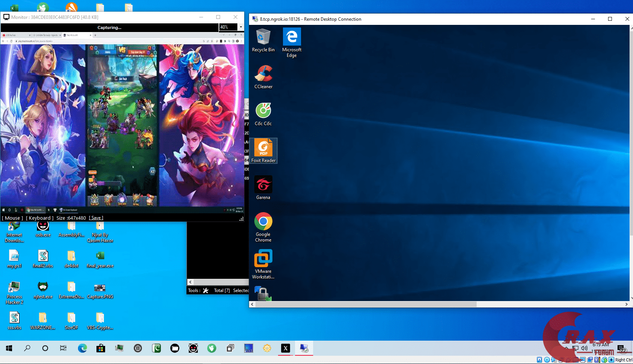Select final_year.exe on the desktop
633x364 pixels.
pyautogui.click(x=100, y=259)
